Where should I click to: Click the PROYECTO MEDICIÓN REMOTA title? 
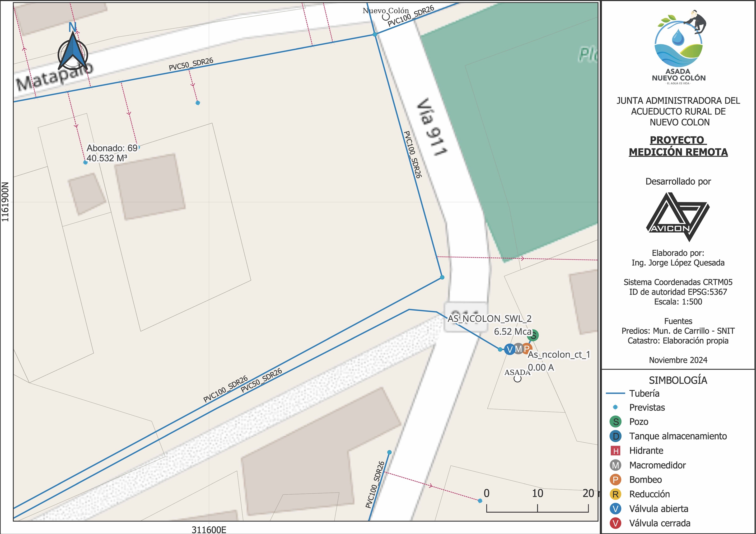[678, 146]
